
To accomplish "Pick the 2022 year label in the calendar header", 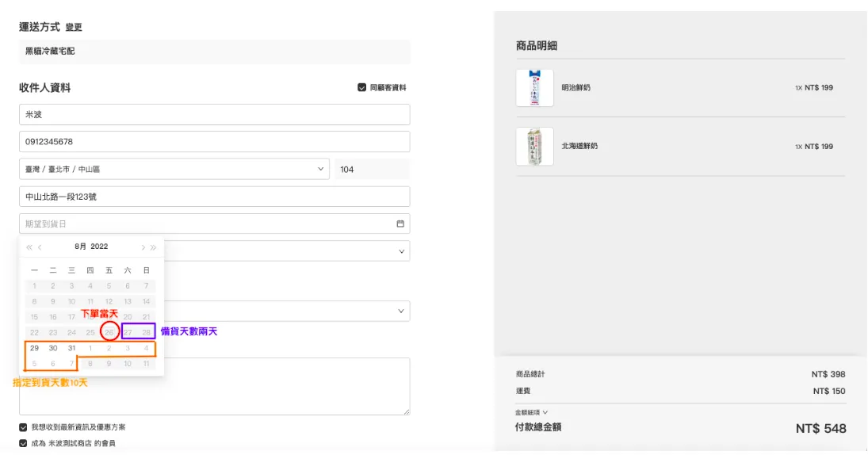I will click(100, 247).
